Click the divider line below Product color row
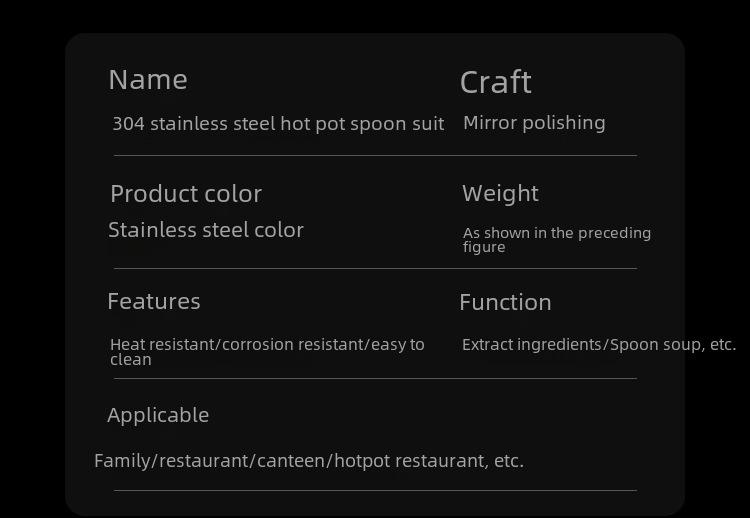 tap(375, 268)
